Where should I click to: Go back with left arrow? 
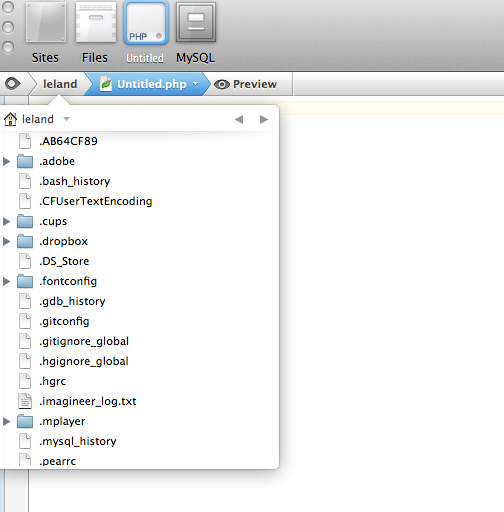pyautogui.click(x=239, y=119)
